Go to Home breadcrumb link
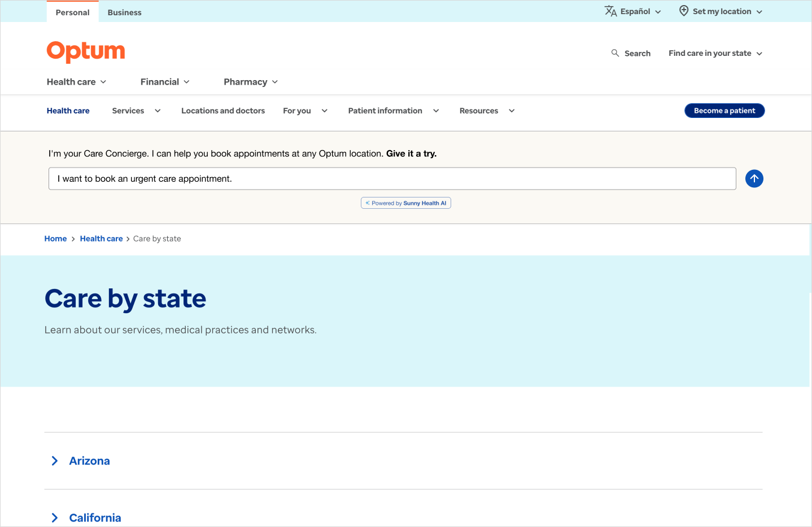Viewport: 812px width, 527px height. [55, 239]
